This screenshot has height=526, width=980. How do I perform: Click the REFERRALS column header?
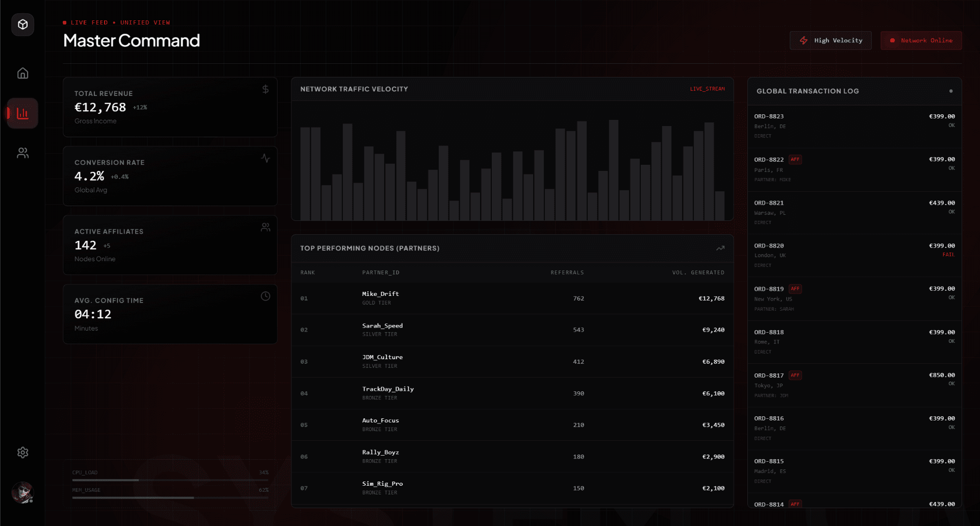tap(567, 273)
